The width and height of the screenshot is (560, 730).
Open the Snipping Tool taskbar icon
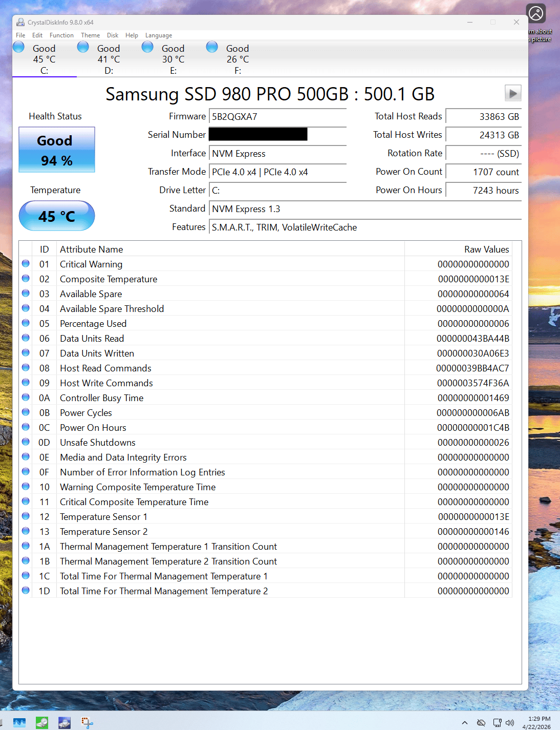[87, 723]
